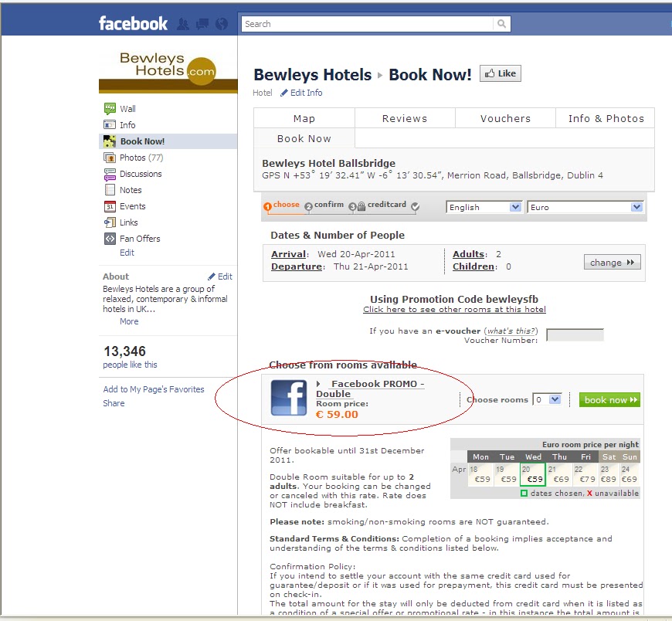Click the Facebook logo
Image resolution: width=672 pixels, height=621 pixels.
[x=133, y=24]
